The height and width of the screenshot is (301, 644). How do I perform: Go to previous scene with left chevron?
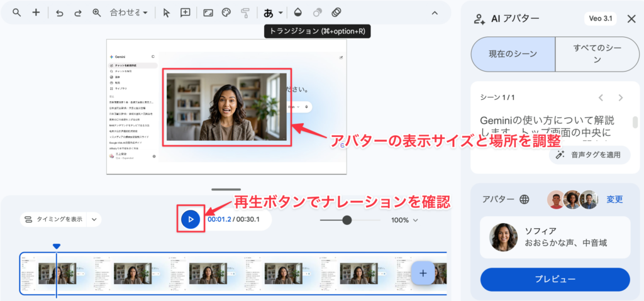coord(601,98)
